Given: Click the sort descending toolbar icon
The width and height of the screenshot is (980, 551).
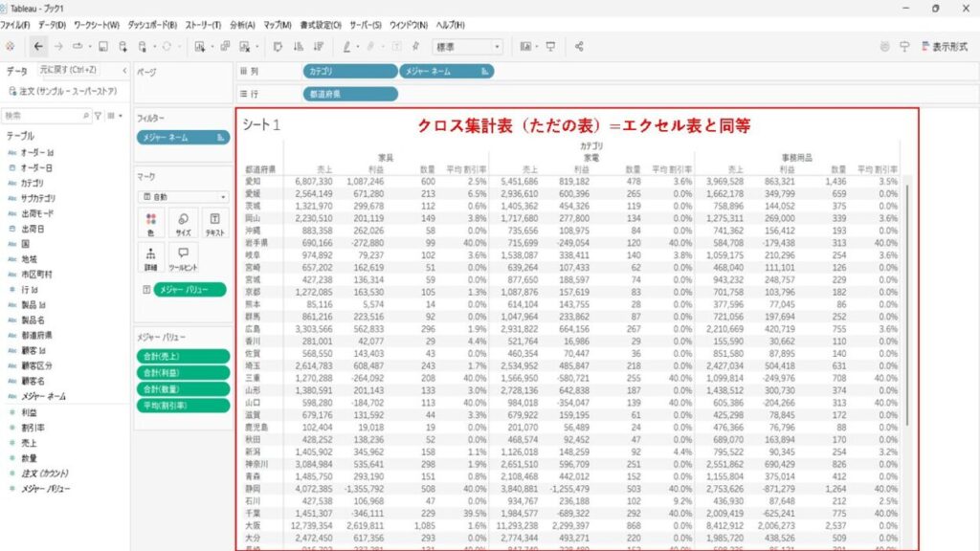Looking at the screenshot, I should (x=316, y=45).
